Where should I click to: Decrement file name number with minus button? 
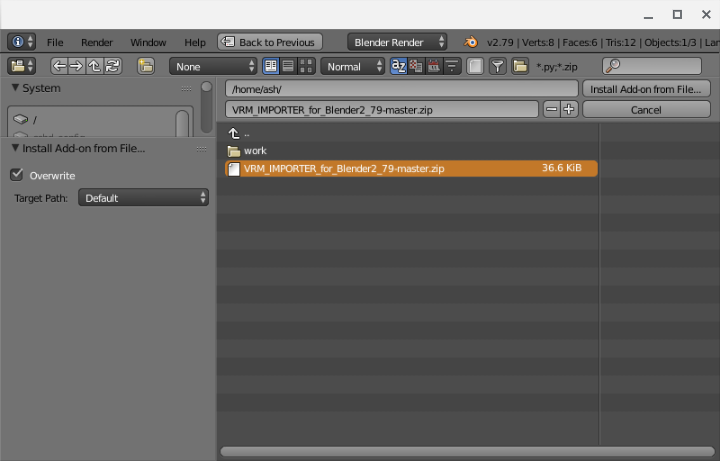coord(552,109)
